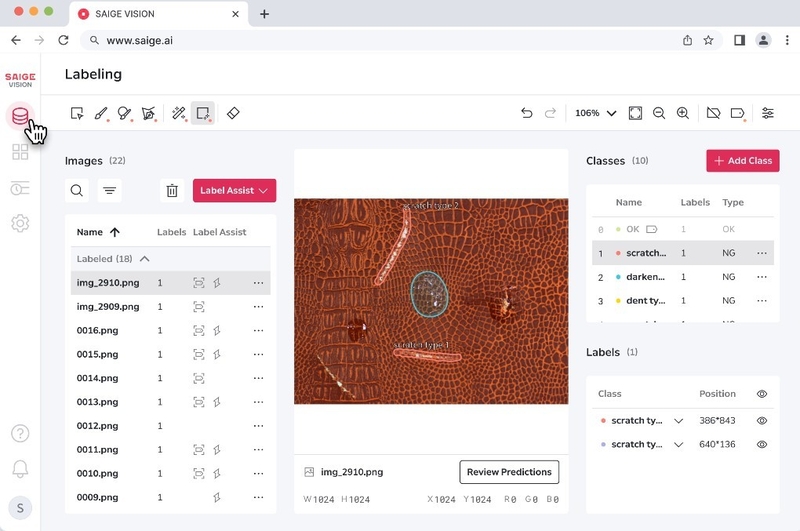Open the 106% zoom level dropdown

coord(596,113)
